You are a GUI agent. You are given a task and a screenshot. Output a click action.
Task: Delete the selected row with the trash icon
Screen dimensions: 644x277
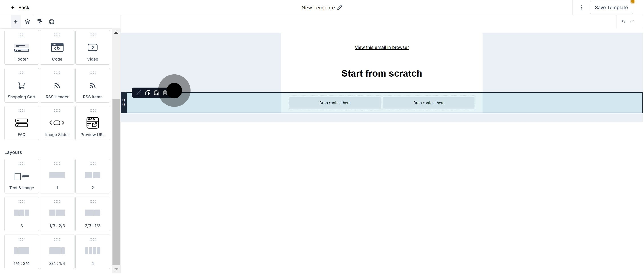click(165, 93)
